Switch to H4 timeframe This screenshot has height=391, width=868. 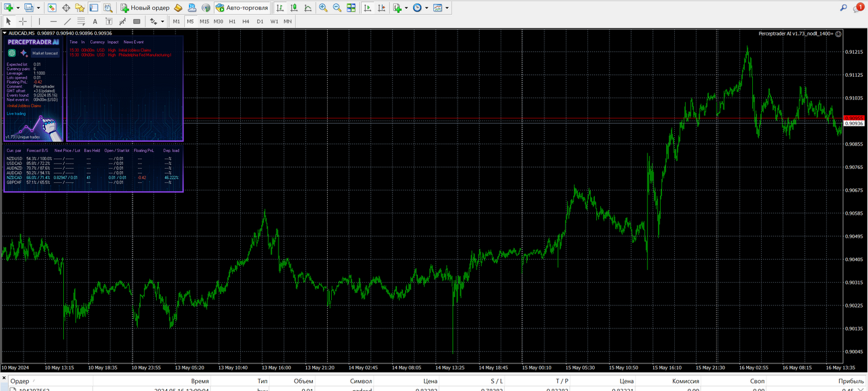pos(246,22)
